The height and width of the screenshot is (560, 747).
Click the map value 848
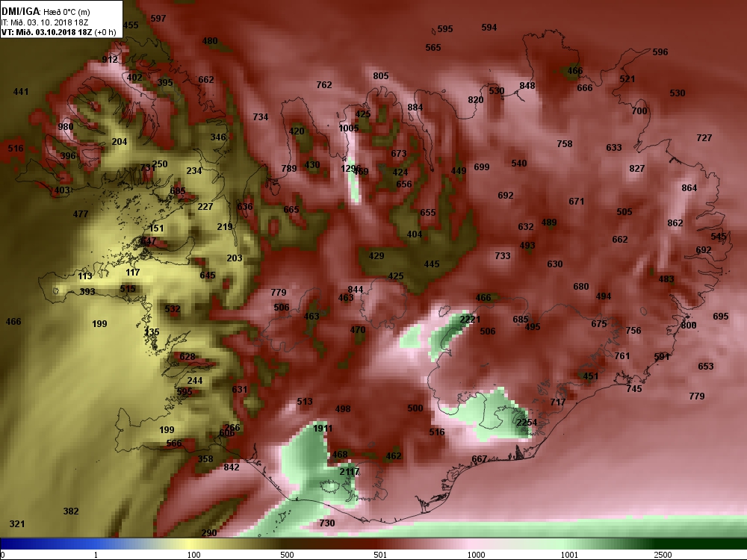(527, 86)
